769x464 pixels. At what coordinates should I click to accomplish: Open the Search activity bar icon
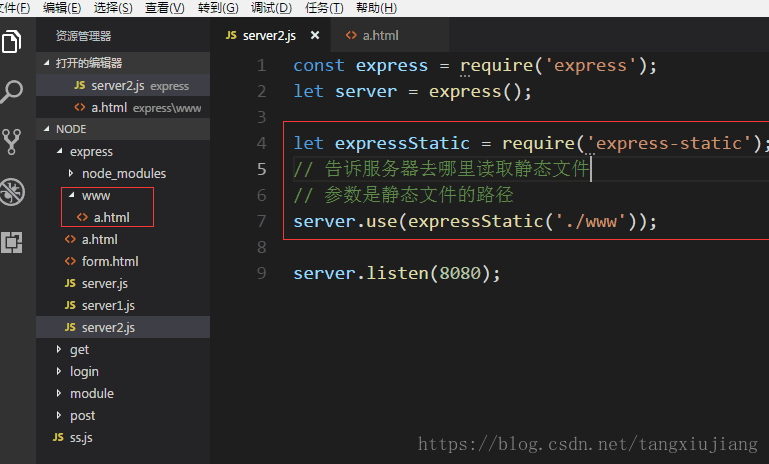coord(12,91)
